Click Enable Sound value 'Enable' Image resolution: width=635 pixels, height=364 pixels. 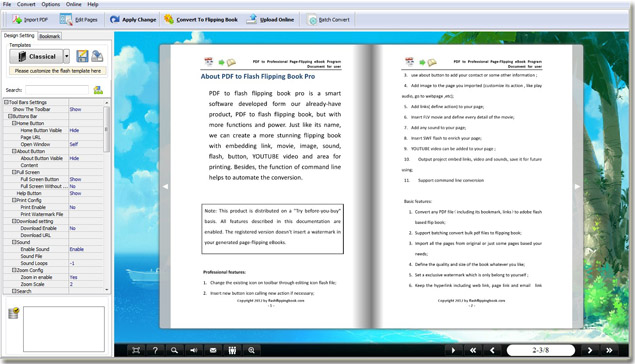click(x=77, y=249)
